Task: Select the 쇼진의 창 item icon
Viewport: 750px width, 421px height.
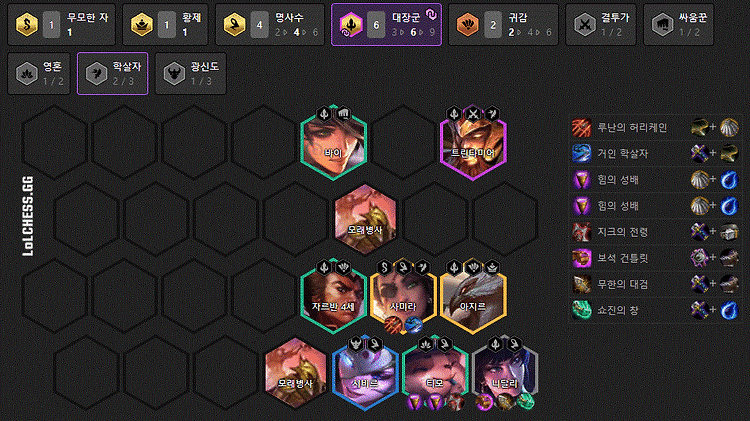Action: click(582, 310)
